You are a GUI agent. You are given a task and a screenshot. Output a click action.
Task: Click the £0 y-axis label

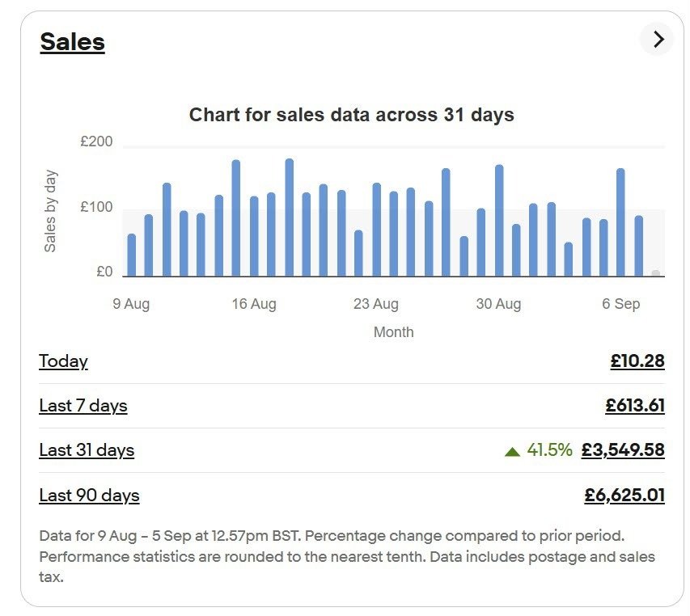[104, 272]
